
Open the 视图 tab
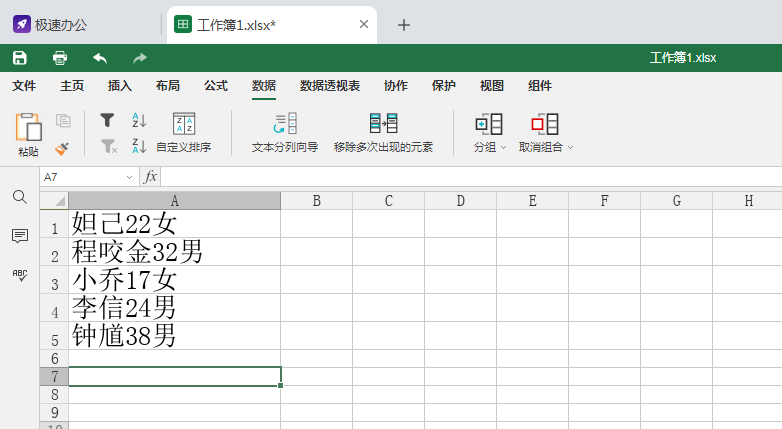(491, 86)
